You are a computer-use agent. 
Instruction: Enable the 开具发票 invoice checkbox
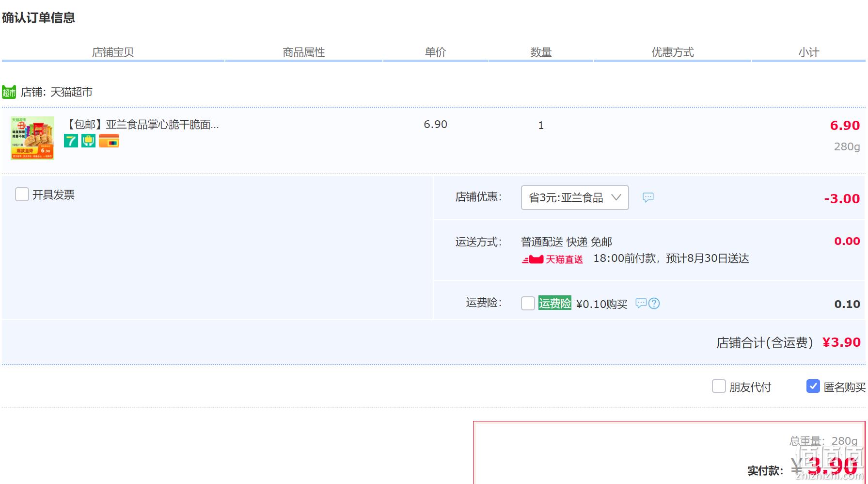(x=22, y=194)
